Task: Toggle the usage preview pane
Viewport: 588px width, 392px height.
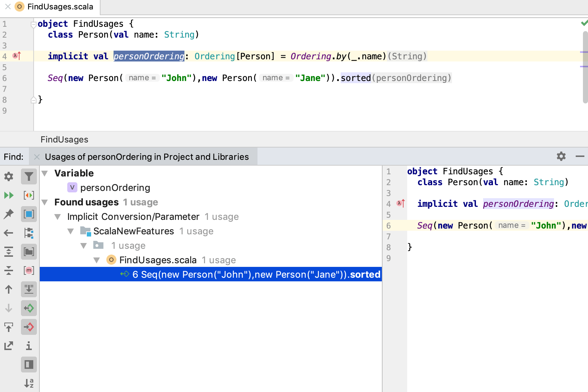Action: pos(29,365)
